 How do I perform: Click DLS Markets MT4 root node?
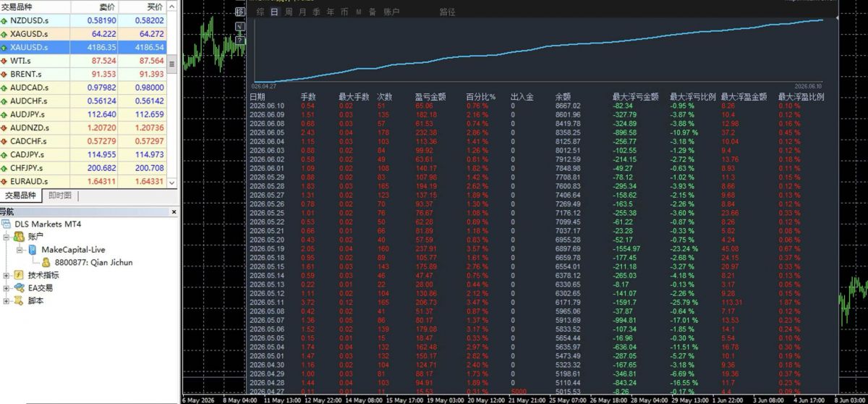point(48,224)
